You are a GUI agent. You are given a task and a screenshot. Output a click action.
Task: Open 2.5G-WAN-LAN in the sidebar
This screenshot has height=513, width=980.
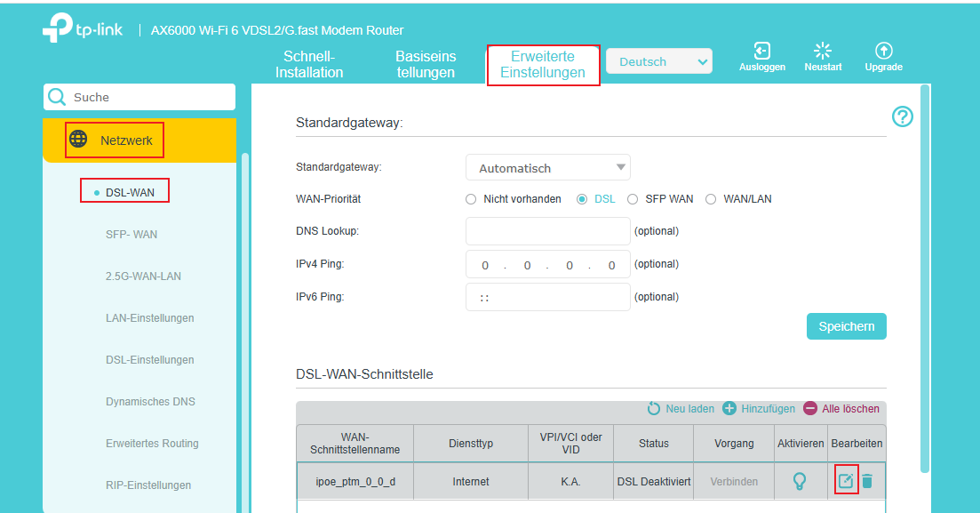click(143, 277)
